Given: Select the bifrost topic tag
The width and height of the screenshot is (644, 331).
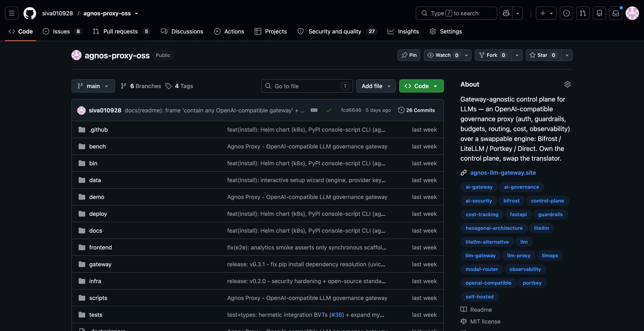Looking at the screenshot, I should 511,201.
